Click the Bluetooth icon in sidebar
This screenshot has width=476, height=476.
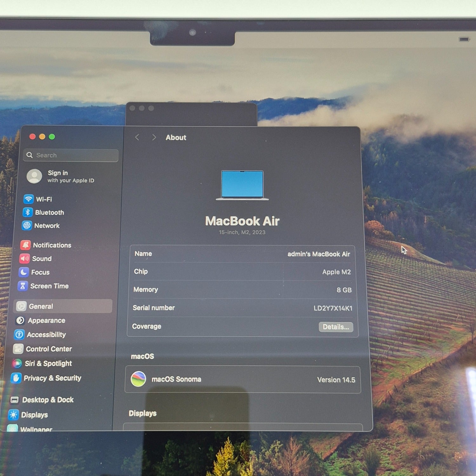(x=28, y=212)
